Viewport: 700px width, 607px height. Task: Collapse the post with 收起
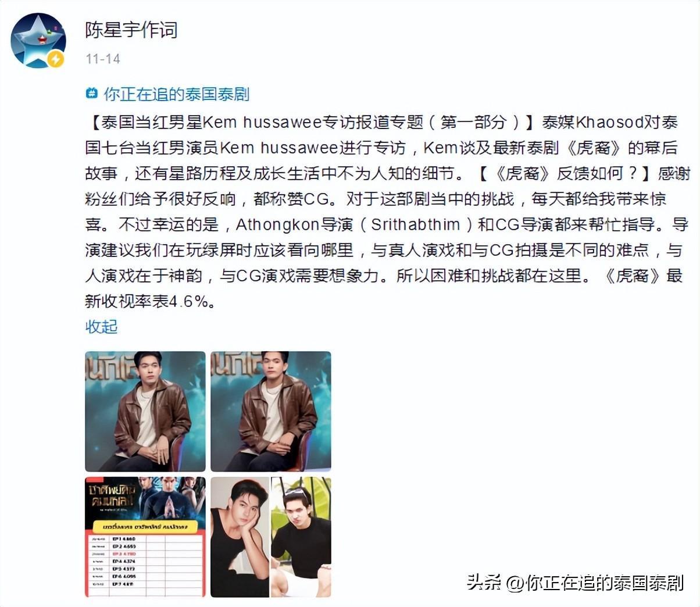coord(101,327)
